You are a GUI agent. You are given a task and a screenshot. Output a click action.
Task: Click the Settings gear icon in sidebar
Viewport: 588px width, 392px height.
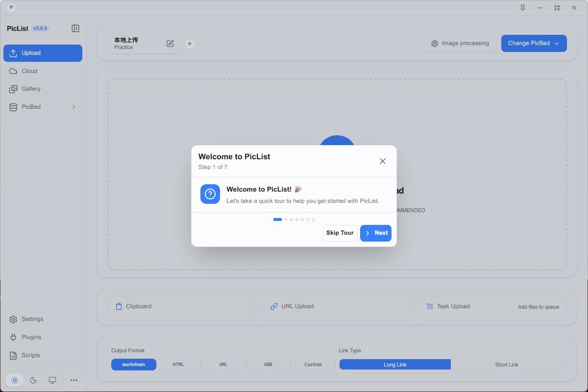coord(13,319)
